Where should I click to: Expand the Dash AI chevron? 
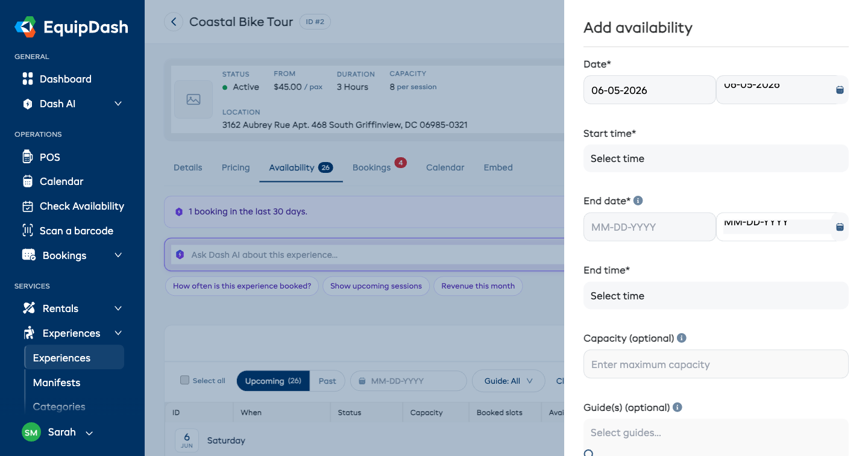pyautogui.click(x=118, y=104)
